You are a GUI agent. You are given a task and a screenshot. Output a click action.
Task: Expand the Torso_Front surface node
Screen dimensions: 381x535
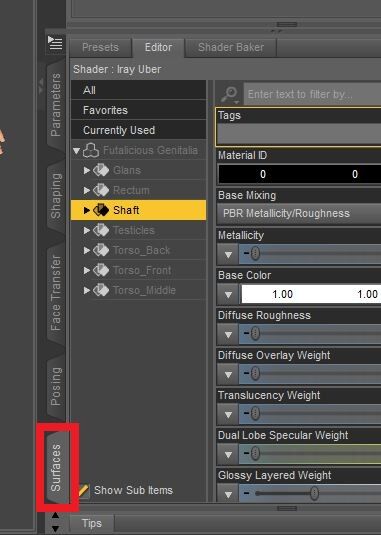pyautogui.click(x=87, y=270)
